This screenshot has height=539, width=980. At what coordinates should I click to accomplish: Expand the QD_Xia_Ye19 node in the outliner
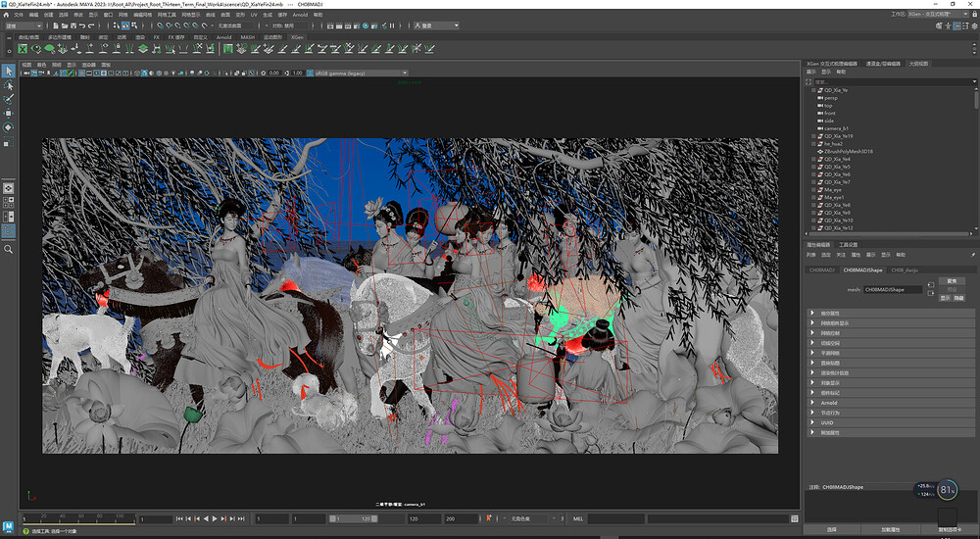point(813,135)
